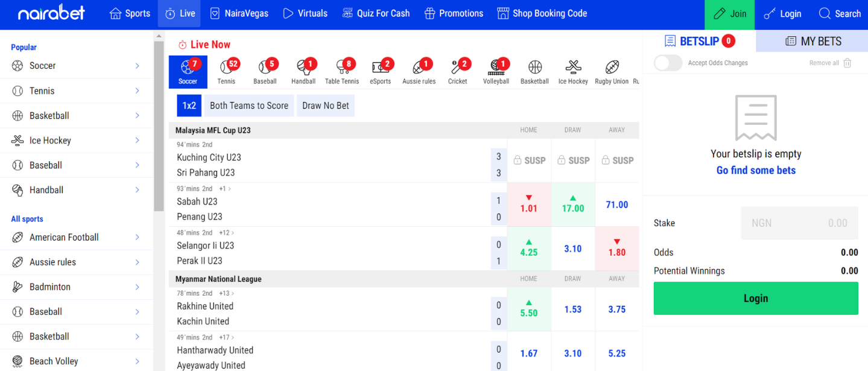
Task: Open the nairabet logo home link
Action: click(51, 13)
